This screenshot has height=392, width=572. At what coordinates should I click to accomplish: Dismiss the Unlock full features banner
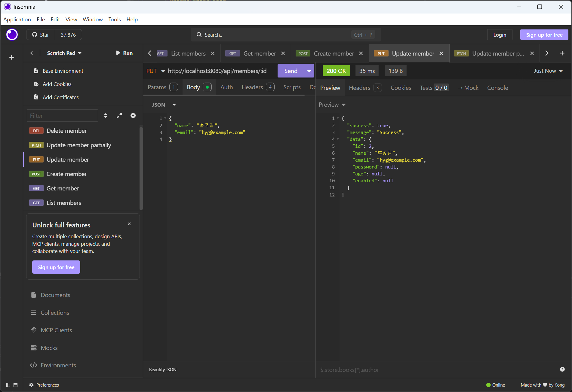click(x=129, y=224)
